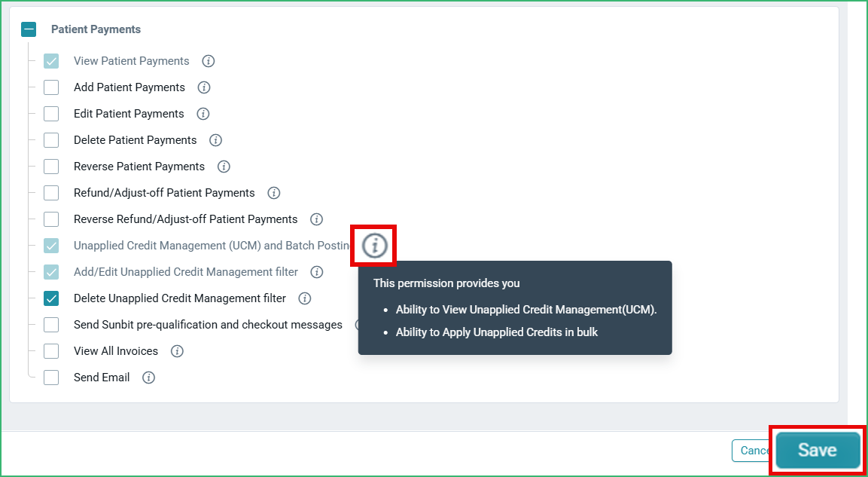Collapse the Patient Payments section
Image resolution: width=868 pixels, height=477 pixels.
pos(29,29)
